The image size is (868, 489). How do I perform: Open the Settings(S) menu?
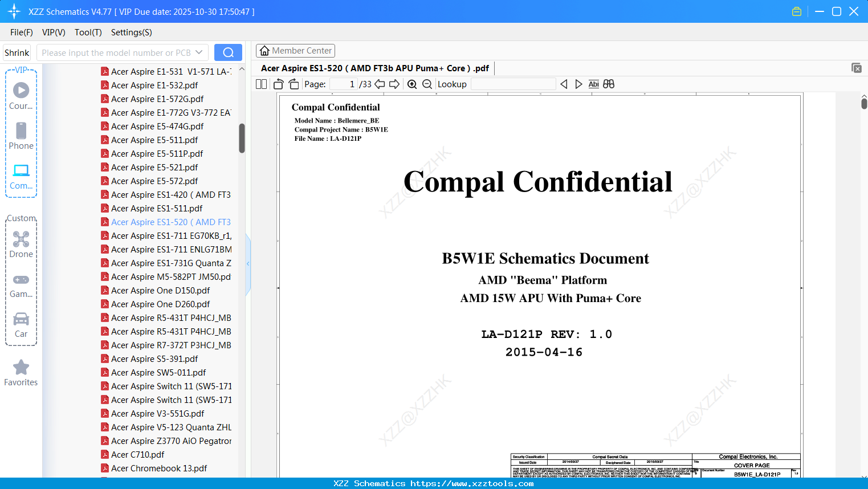click(x=132, y=32)
